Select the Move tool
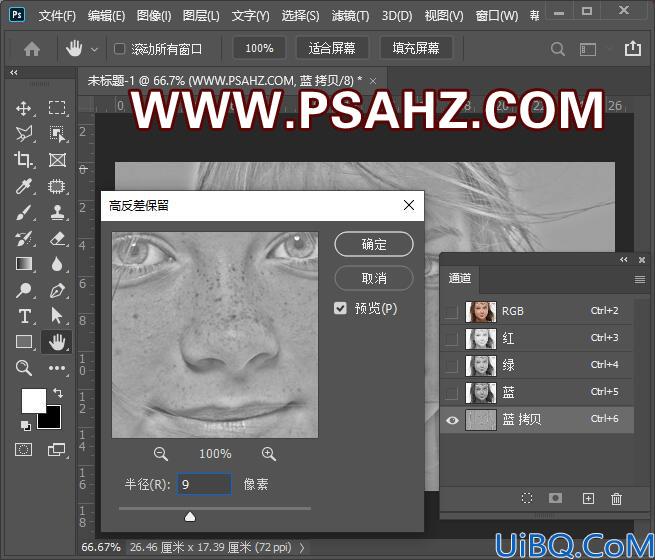Screen dimensions: 655x560 [23, 108]
